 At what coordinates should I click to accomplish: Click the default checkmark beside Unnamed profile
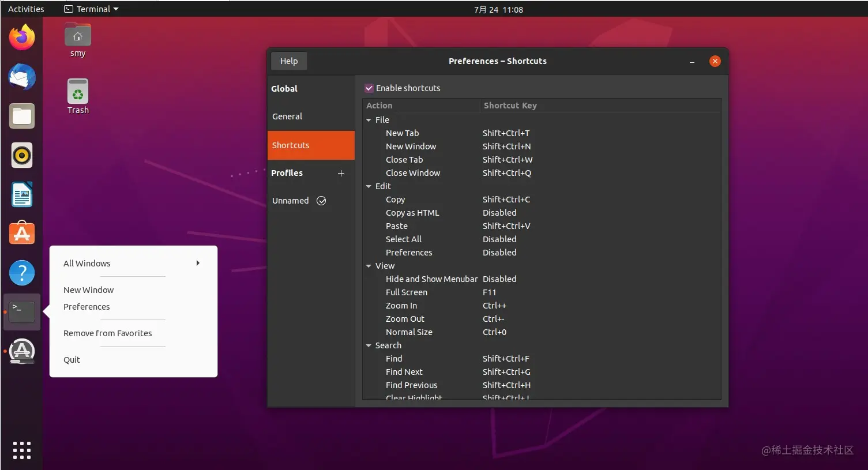pos(321,201)
